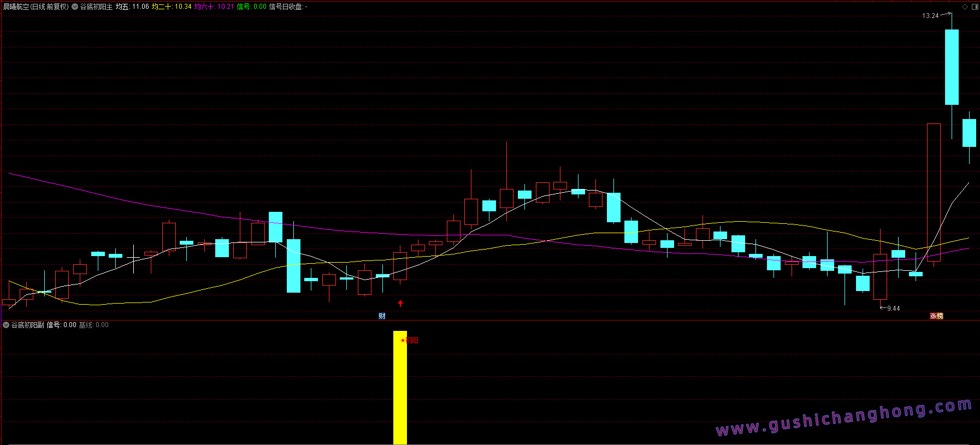The height and width of the screenshot is (445, 980).
Task: Click the magenta 均六十: 10.21 value
Action: click(214, 7)
